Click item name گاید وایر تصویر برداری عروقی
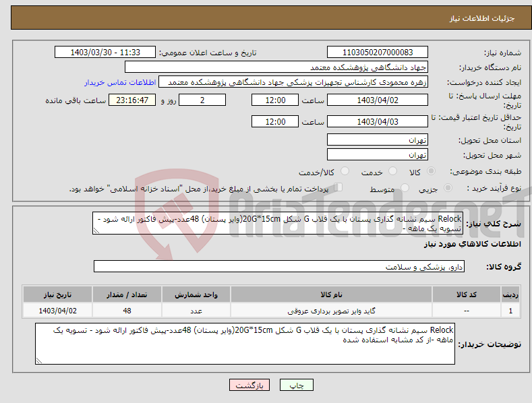This screenshot has height=403, width=532. pyautogui.click(x=331, y=311)
